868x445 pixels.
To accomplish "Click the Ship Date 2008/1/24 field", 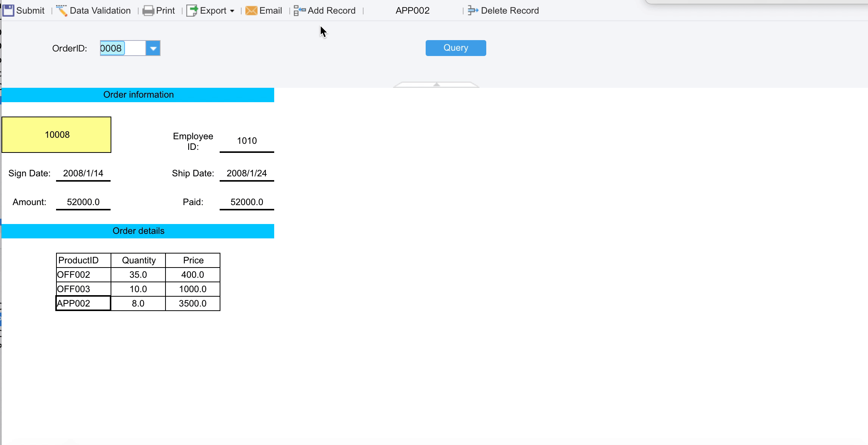I will click(247, 173).
